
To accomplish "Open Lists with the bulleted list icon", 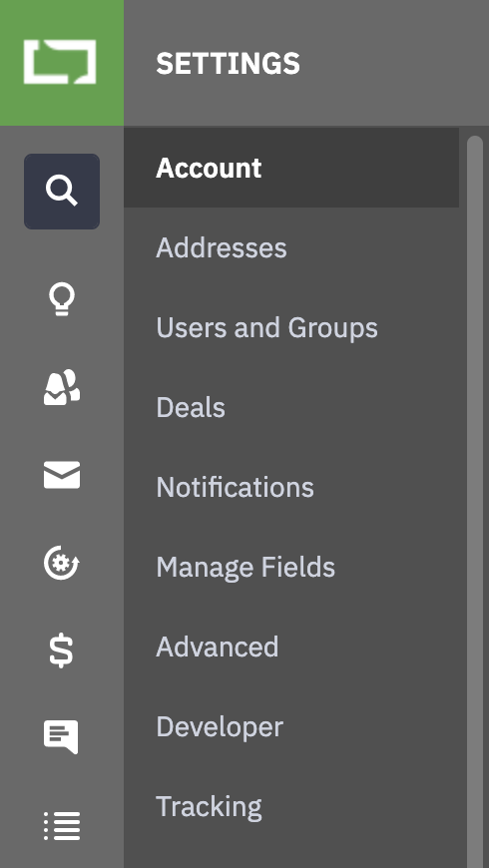I will pyautogui.click(x=62, y=825).
